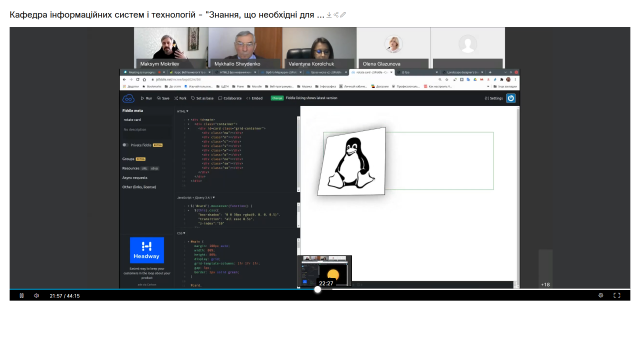Select Mykhailo Shvydenko's video tile
Viewport: 640px width, 360px height.
coord(245,48)
